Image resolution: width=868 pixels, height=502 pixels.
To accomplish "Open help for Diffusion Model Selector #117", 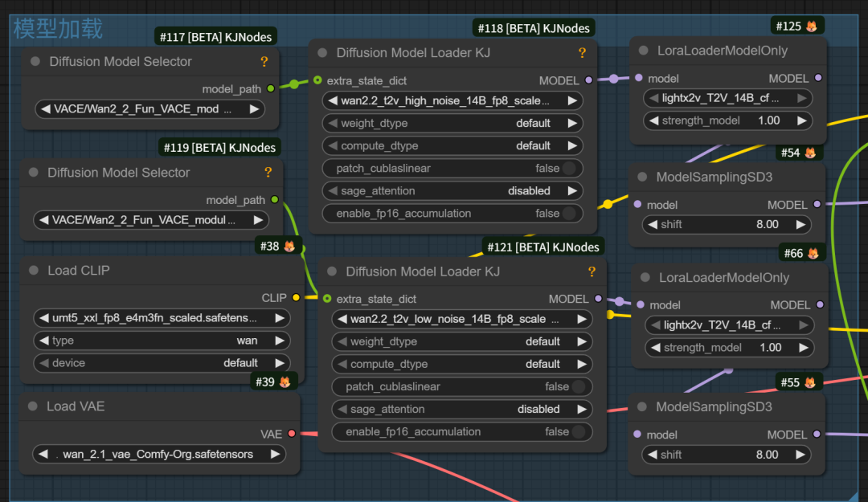I will (264, 61).
